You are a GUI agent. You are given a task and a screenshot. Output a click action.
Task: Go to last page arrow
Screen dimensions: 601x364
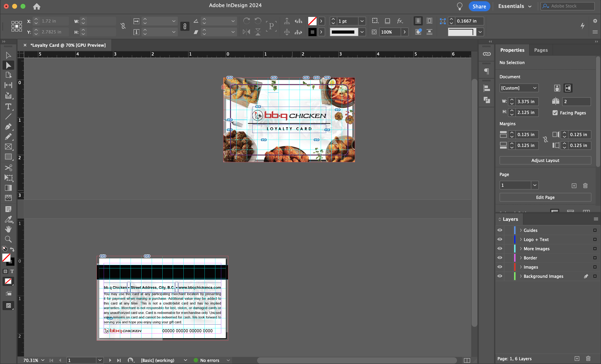pos(119,360)
